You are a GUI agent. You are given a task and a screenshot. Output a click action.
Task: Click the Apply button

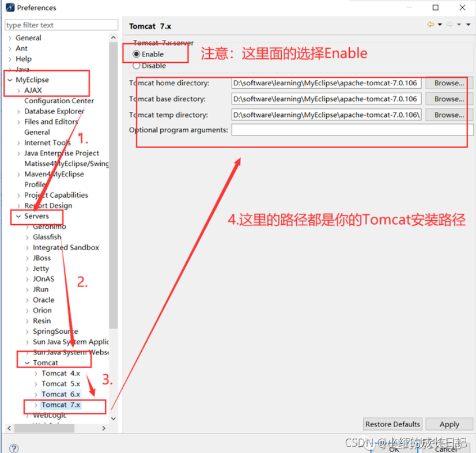coord(449,424)
